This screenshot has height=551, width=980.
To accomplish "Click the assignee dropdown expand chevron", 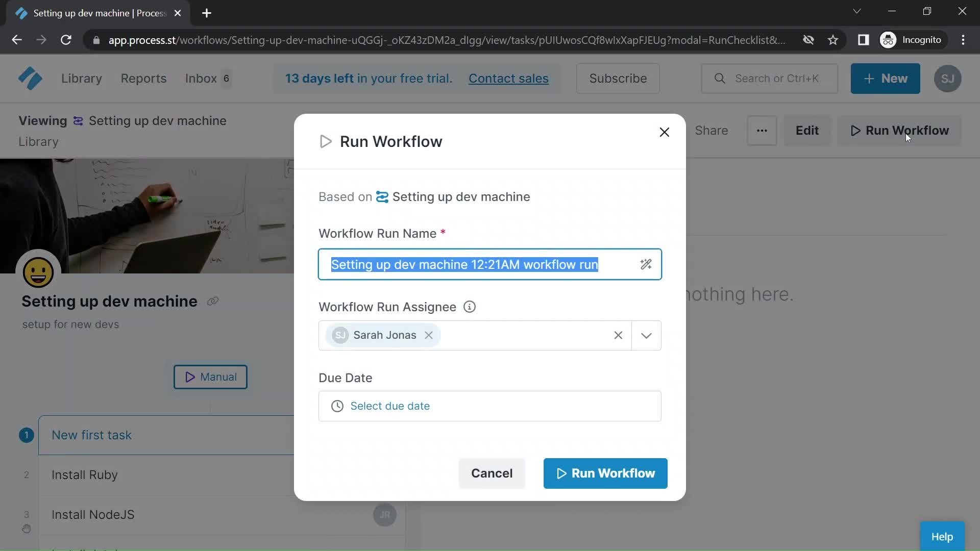I will (646, 335).
